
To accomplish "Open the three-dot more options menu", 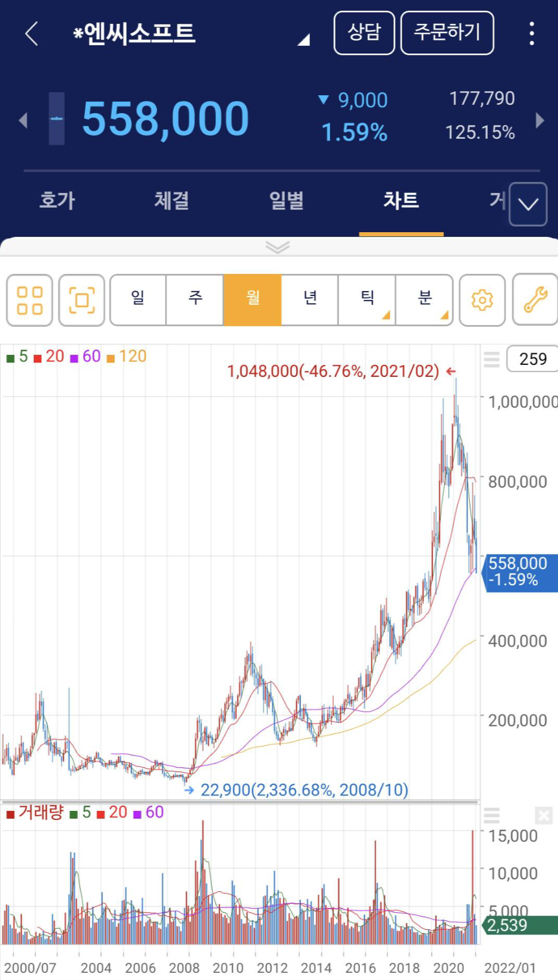I will point(532,33).
